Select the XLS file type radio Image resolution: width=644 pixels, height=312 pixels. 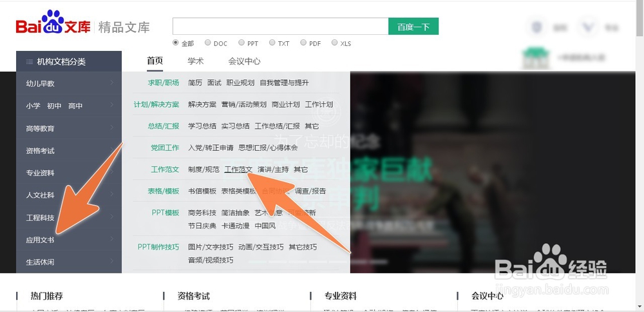click(334, 43)
